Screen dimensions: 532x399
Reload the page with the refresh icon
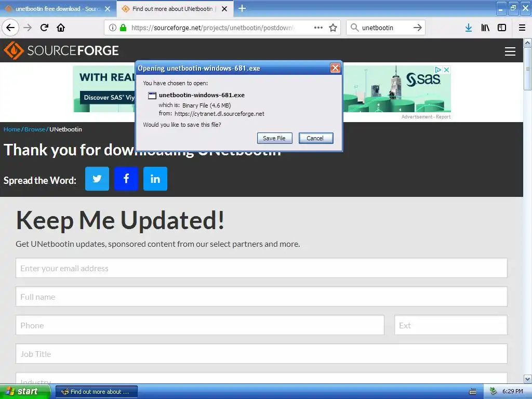coord(45,28)
